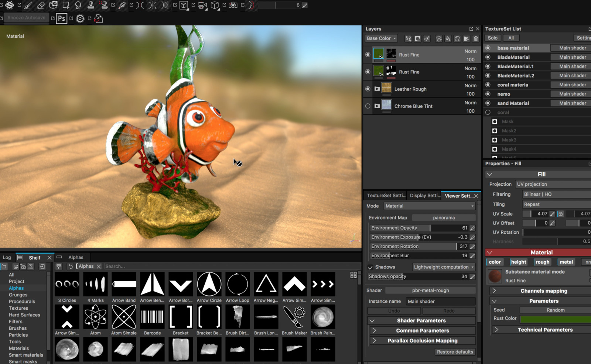
Task: Select Grunges category in shelf
Action: (18, 295)
